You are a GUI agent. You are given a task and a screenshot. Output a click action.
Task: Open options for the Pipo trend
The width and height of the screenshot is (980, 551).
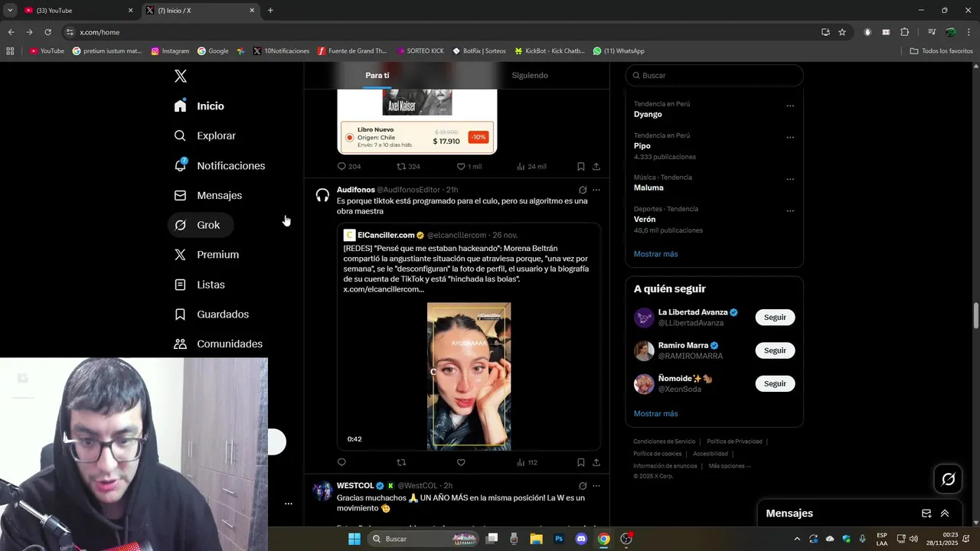[x=790, y=137]
